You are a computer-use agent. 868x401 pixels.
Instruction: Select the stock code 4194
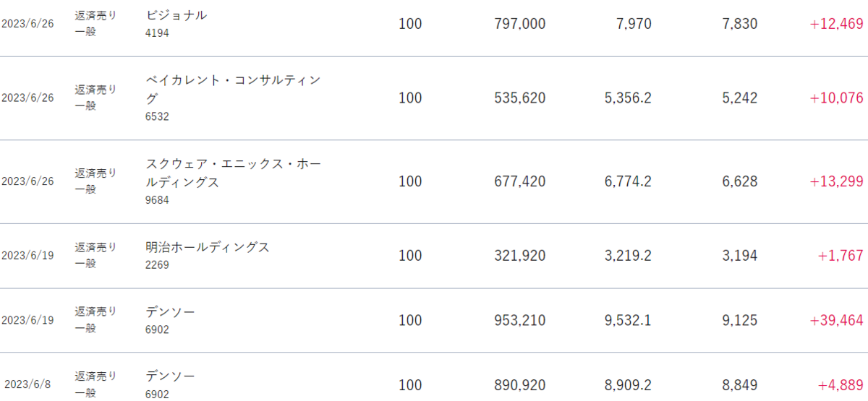[x=157, y=33]
